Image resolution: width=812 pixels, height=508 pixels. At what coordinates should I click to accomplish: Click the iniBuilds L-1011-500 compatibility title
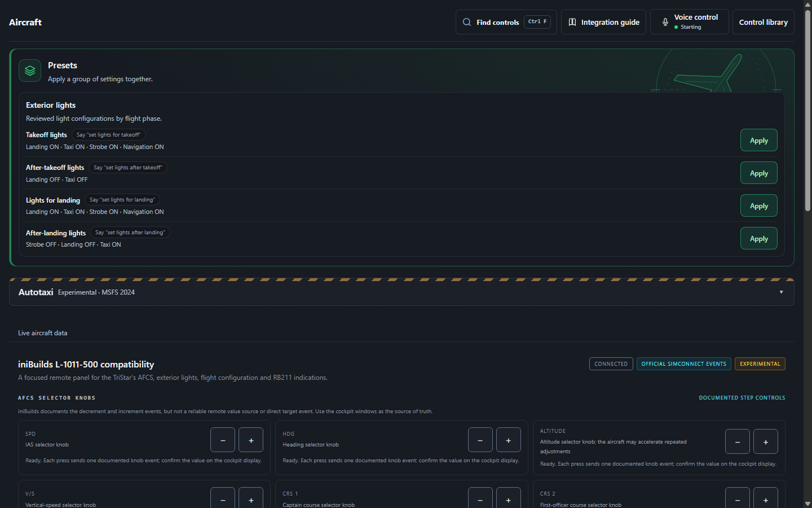coord(86,365)
